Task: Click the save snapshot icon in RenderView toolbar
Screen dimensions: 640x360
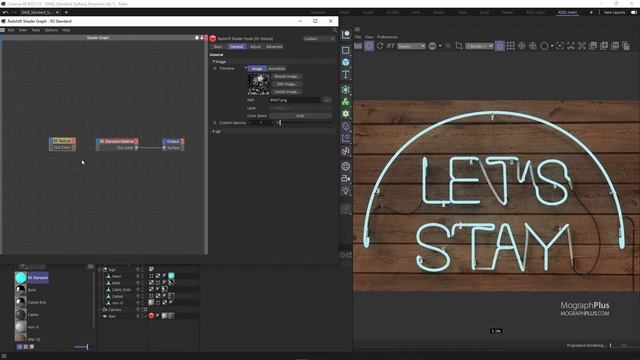Action: [593, 46]
